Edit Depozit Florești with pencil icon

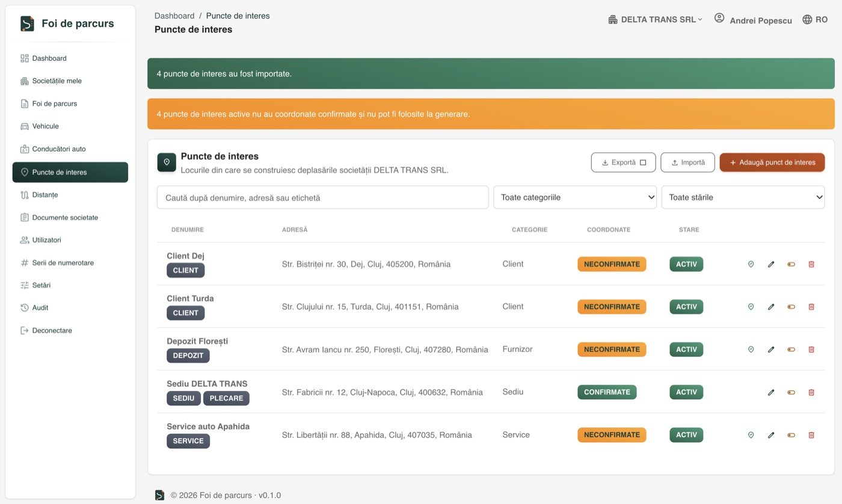pos(771,349)
